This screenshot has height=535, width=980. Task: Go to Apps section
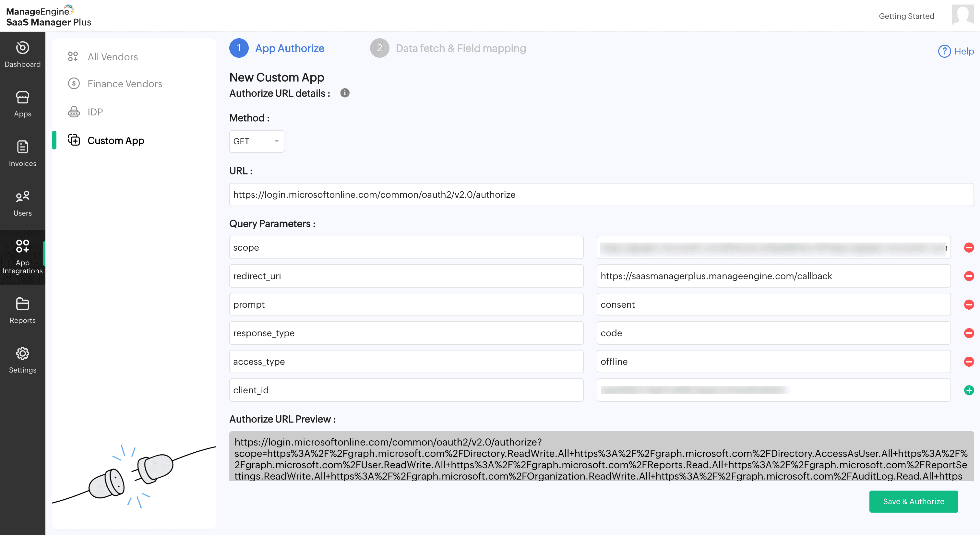pyautogui.click(x=22, y=104)
